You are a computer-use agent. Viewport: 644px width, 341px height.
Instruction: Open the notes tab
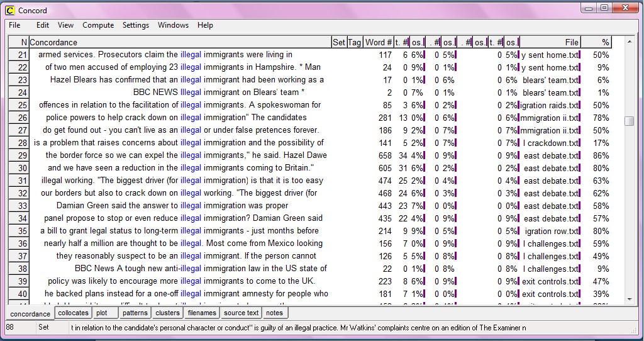(274, 313)
